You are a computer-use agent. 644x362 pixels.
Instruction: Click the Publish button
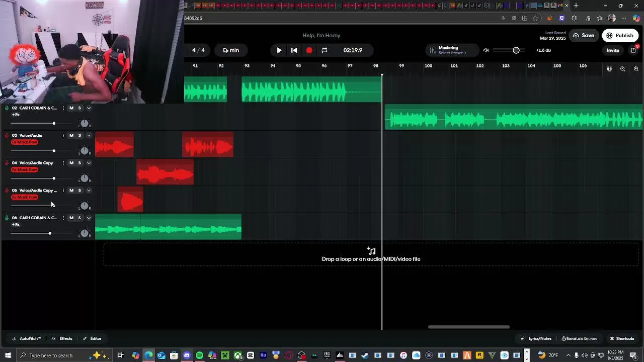[620, 36]
